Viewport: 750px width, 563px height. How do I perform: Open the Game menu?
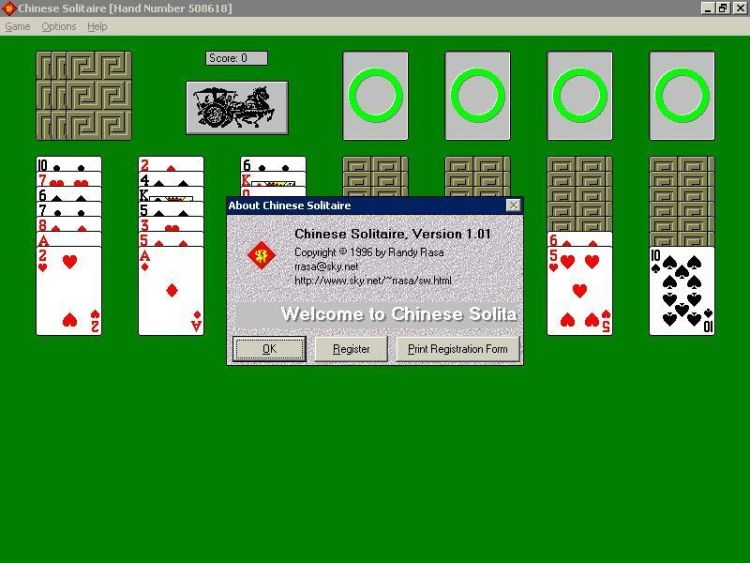[18, 26]
